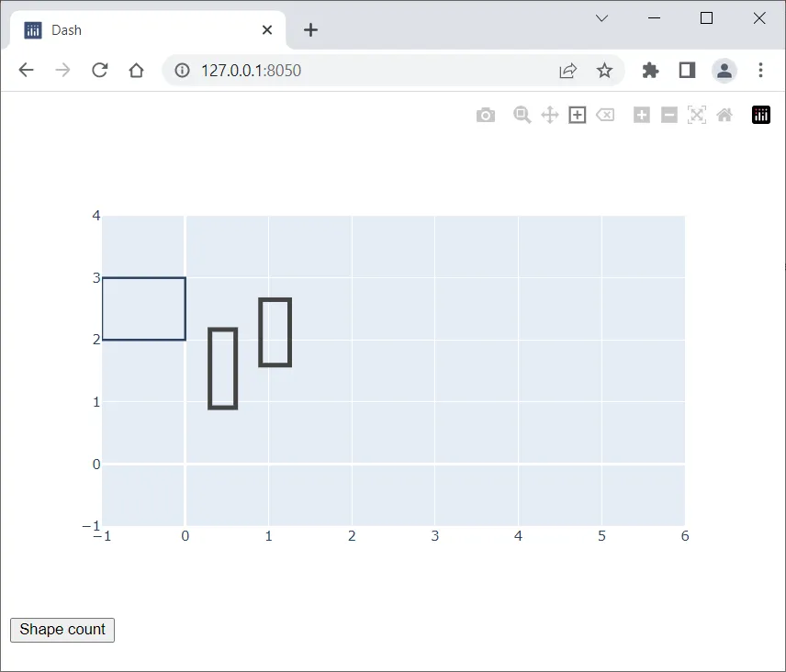Open a new browser tab
The height and width of the screenshot is (672, 786).
310,30
